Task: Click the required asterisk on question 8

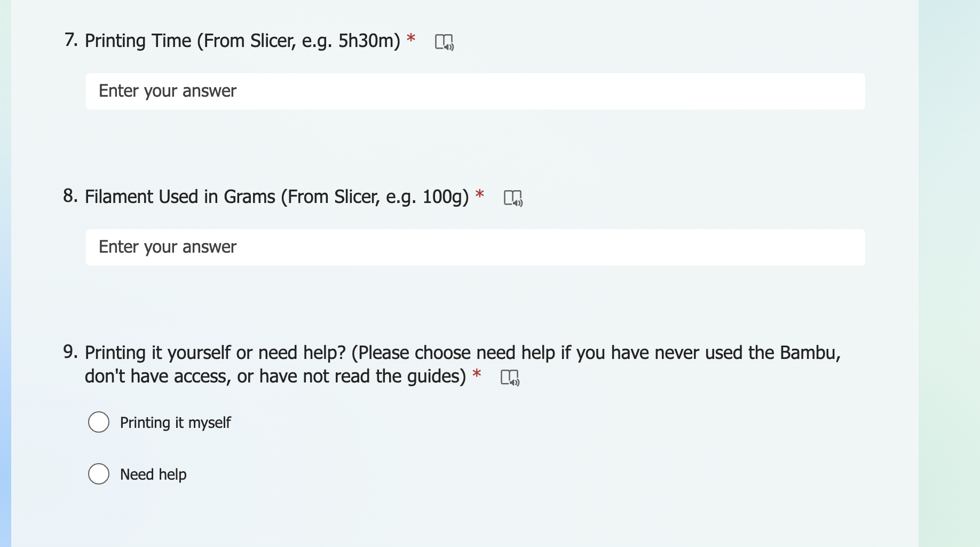Action: tap(480, 195)
